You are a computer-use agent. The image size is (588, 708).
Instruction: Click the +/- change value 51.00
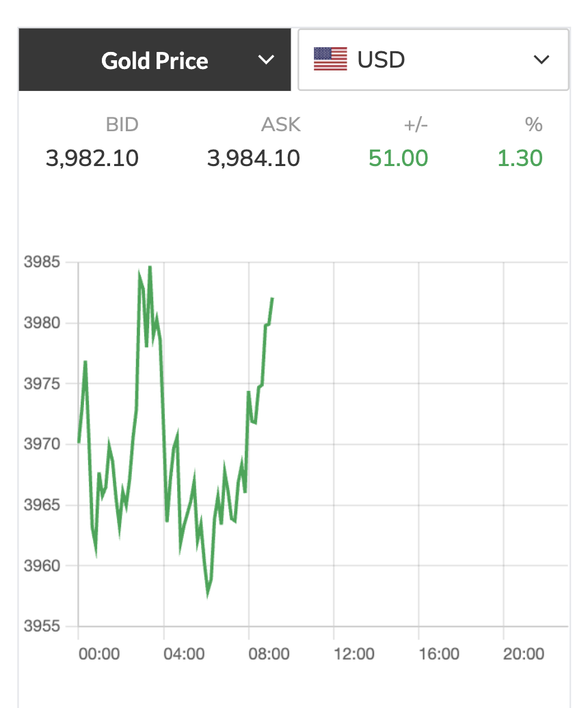(x=398, y=159)
